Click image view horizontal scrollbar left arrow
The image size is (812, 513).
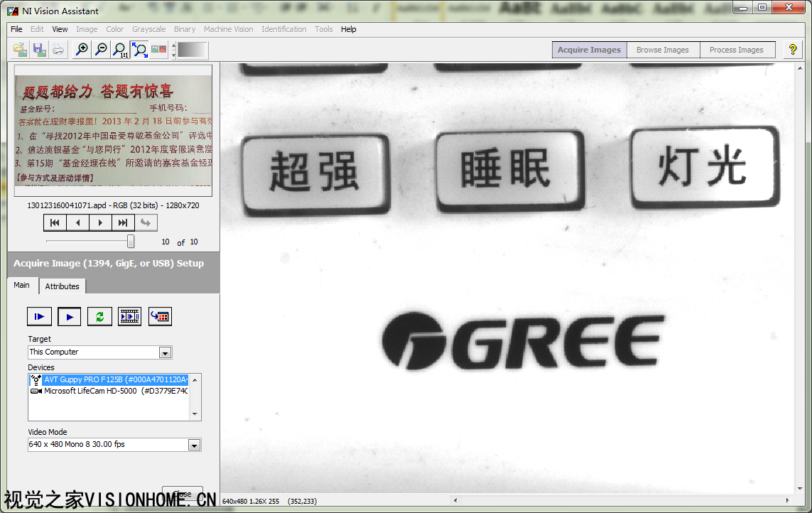click(x=455, y=500)
